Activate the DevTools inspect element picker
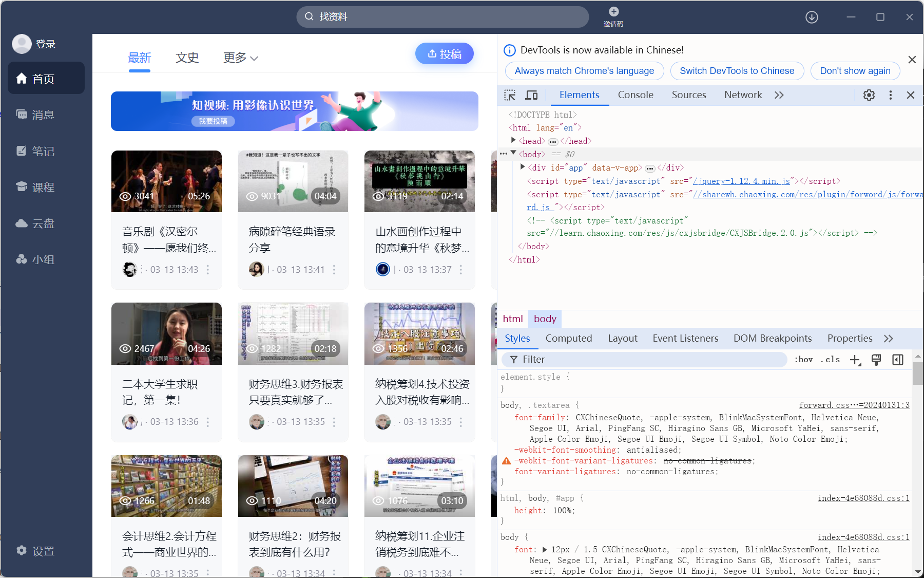This screenshot has width=924, height=578. [x=510, y=95]
